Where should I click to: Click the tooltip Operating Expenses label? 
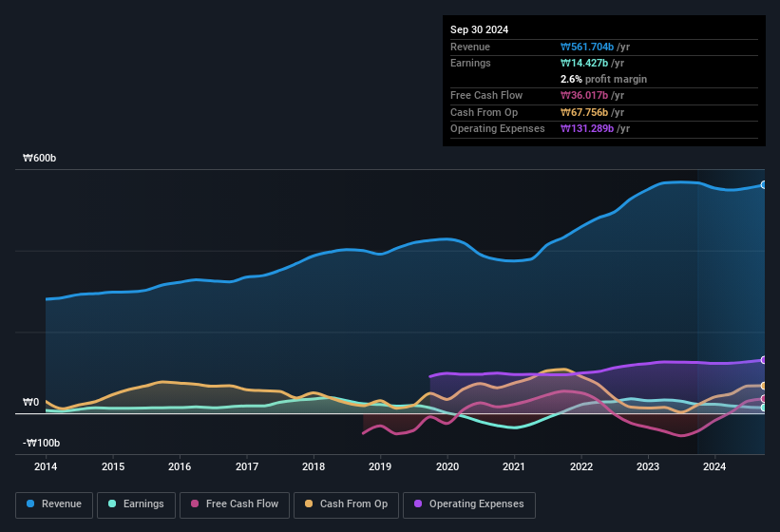[x=498, y=129]
